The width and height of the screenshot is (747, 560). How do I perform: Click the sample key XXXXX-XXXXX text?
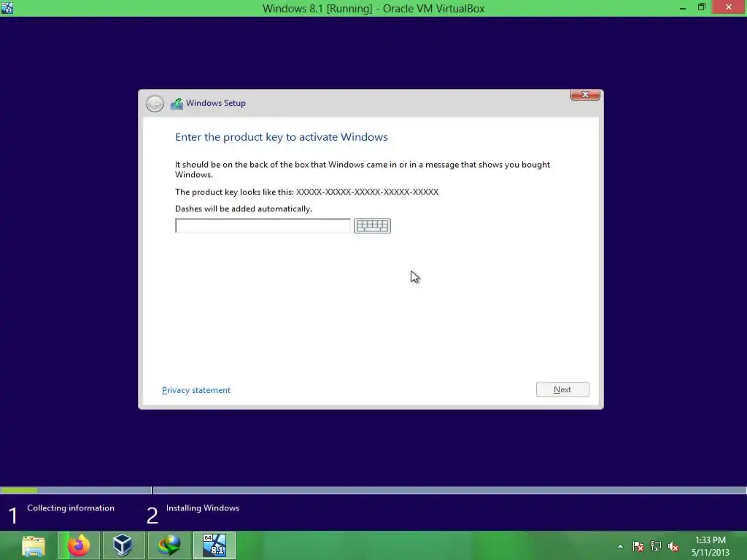click(368, 192)
